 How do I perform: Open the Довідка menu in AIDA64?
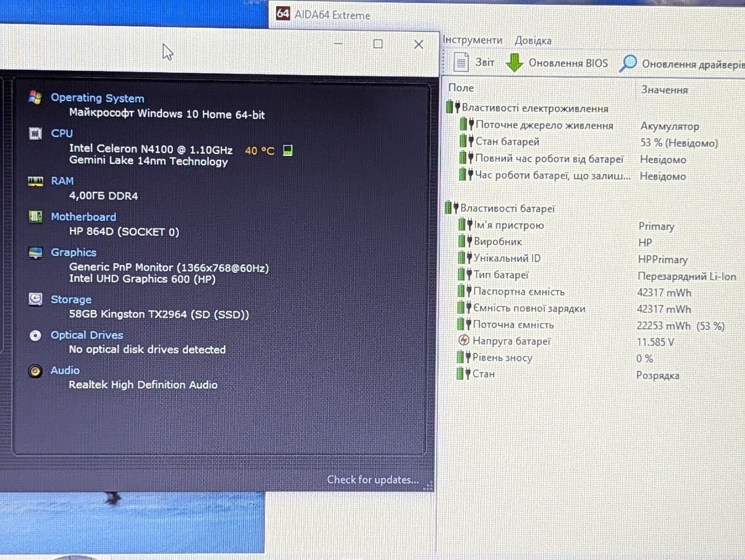(x=533, y=40)
